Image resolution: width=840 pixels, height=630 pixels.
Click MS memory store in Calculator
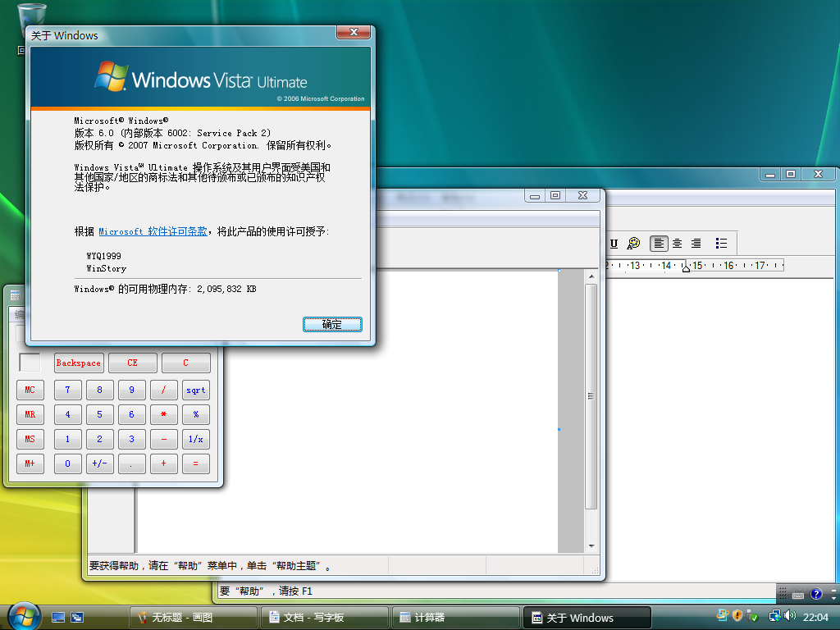[x=30, y=440]
